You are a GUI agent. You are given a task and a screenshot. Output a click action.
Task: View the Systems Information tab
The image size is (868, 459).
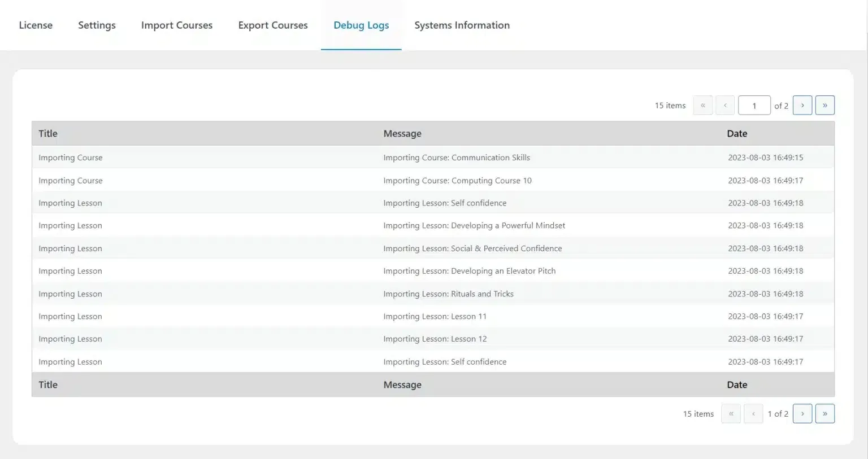coord(462,25)
